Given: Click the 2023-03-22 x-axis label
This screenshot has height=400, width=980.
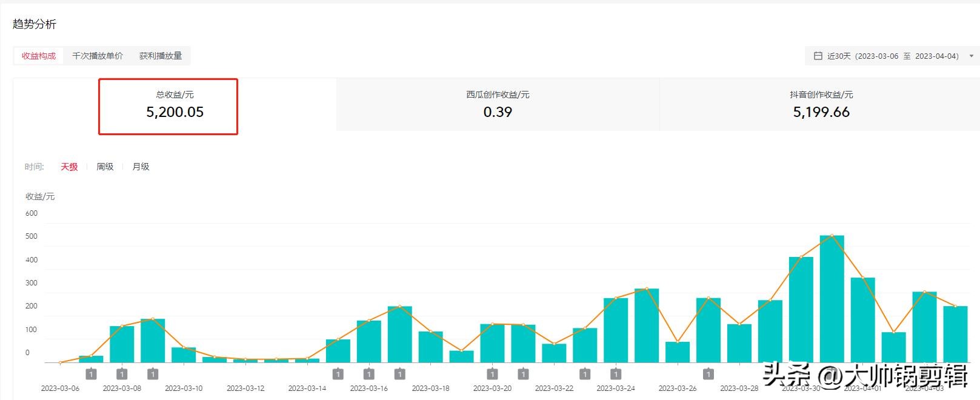Looking at the screenshot, I should [554, 388].
